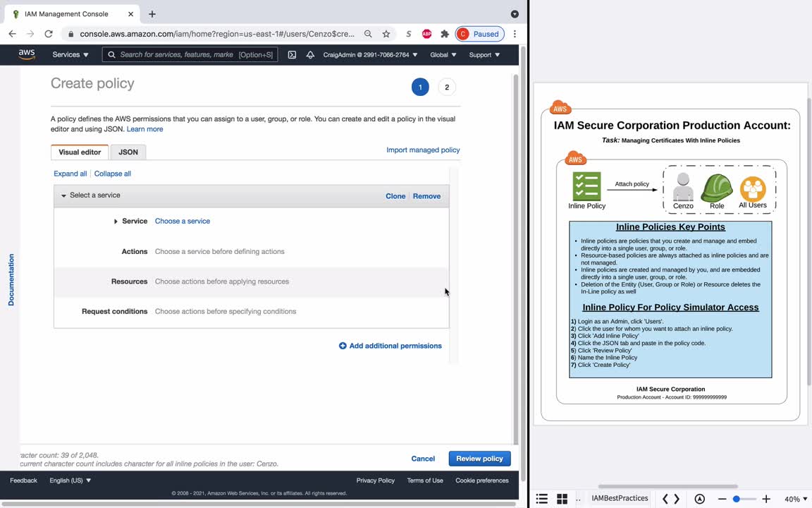Switch to the Visual editor tab
Image resolution: width=812 pixels, height=508 pixels.
click(x=80, y=152)
